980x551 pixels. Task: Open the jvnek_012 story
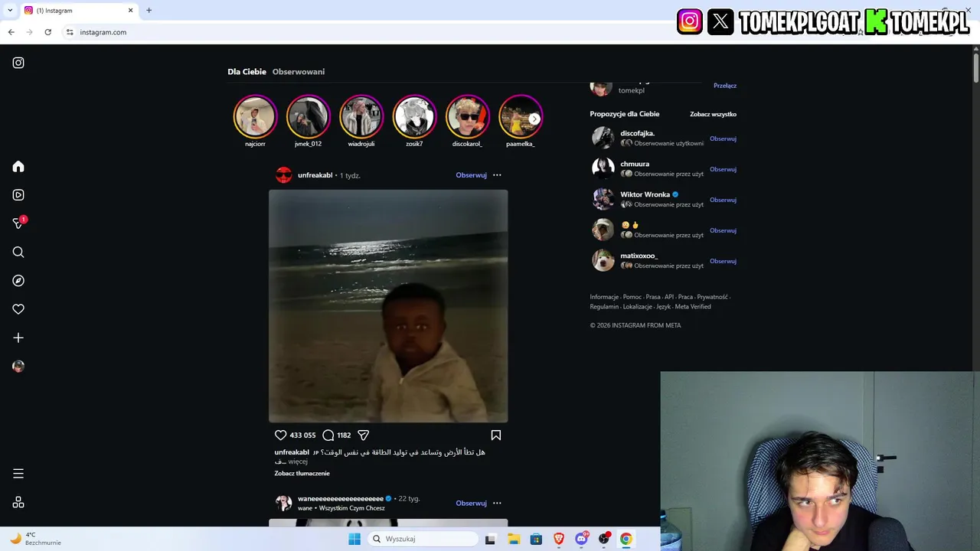click(308, 116)
